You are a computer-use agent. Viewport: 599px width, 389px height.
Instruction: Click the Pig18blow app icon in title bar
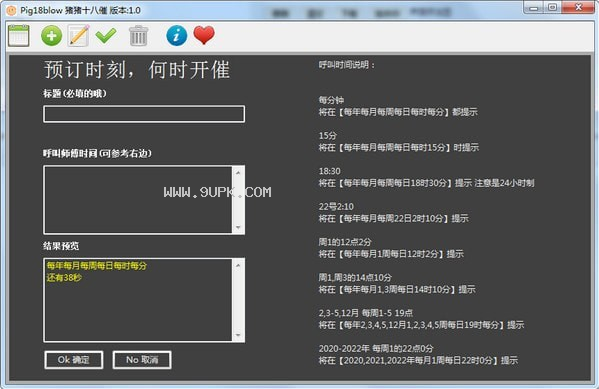click(x=11, y=10)
